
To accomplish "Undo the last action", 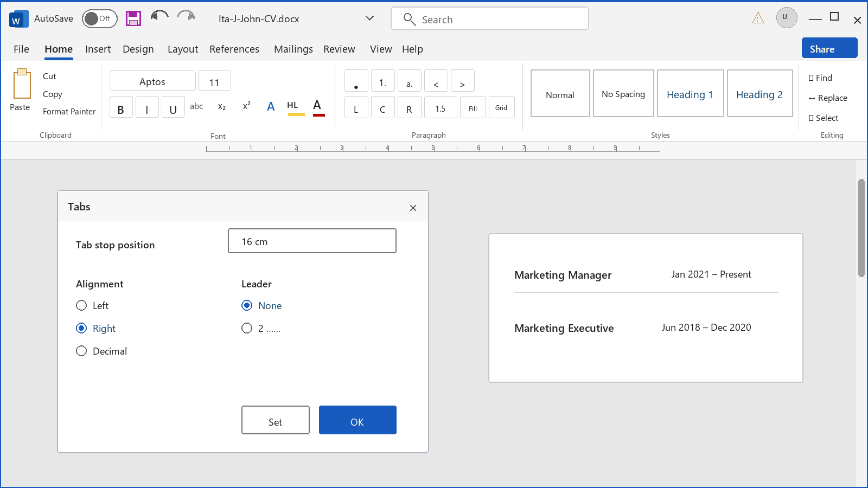I will coord(159,16).
